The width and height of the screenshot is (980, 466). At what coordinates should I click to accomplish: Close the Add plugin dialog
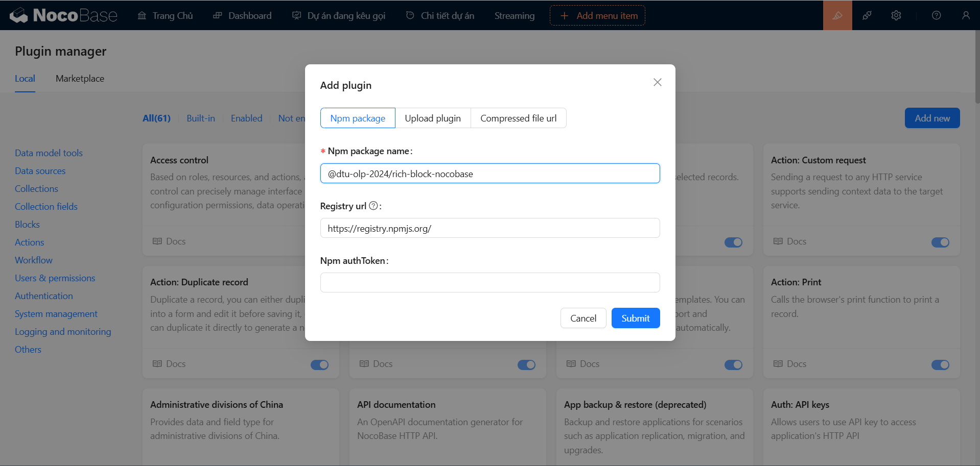click(658, 82)
